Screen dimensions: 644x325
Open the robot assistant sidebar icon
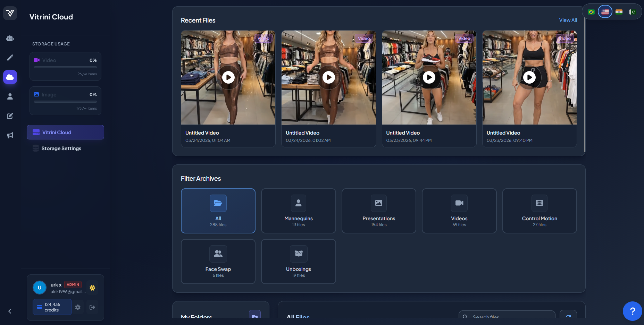[10, 38]
